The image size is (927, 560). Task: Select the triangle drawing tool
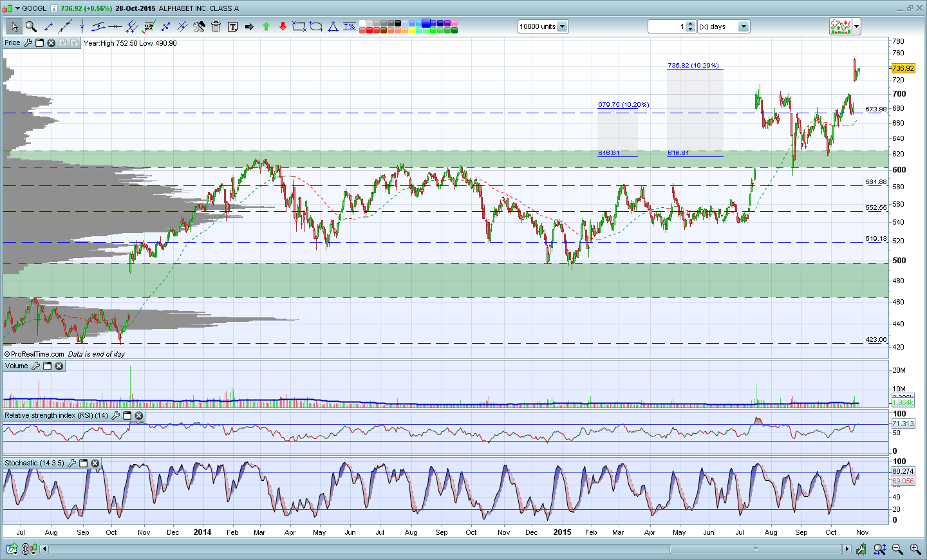[333, 26]
